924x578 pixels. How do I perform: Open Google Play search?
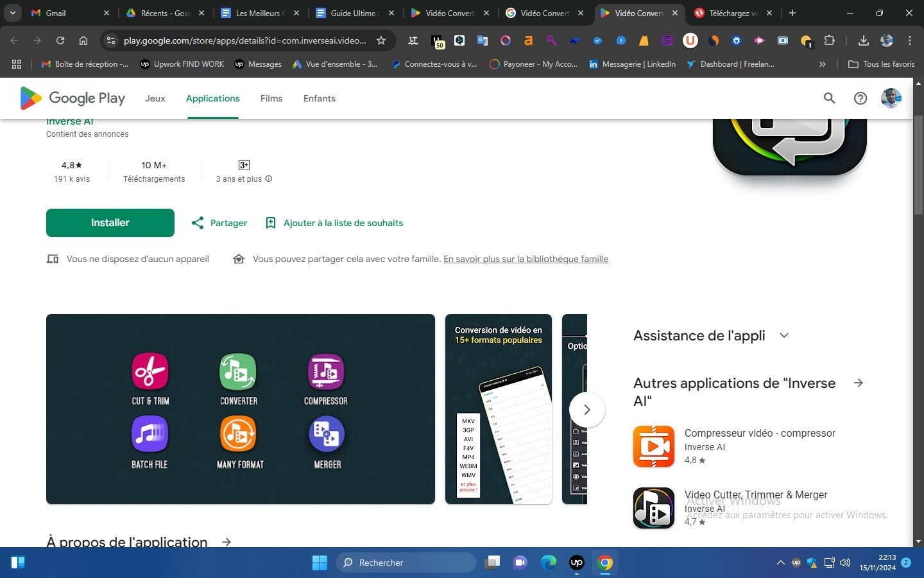[829, 98]
